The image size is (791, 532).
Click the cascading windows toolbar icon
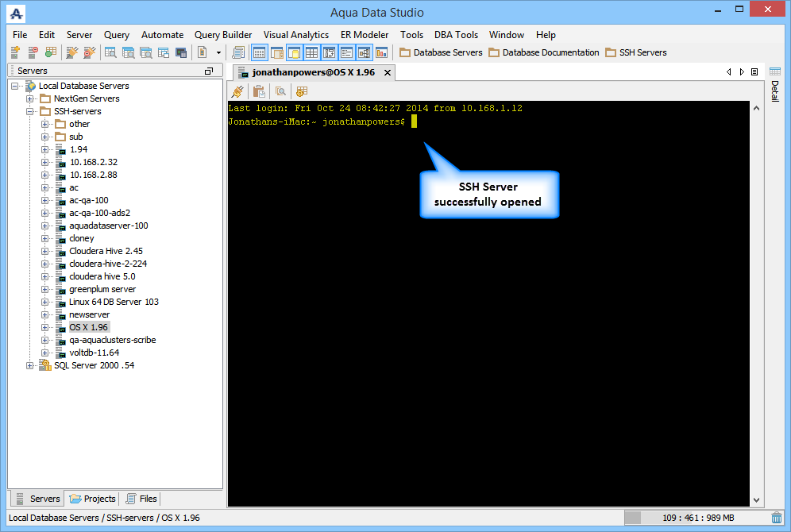[x=164, y=52]
